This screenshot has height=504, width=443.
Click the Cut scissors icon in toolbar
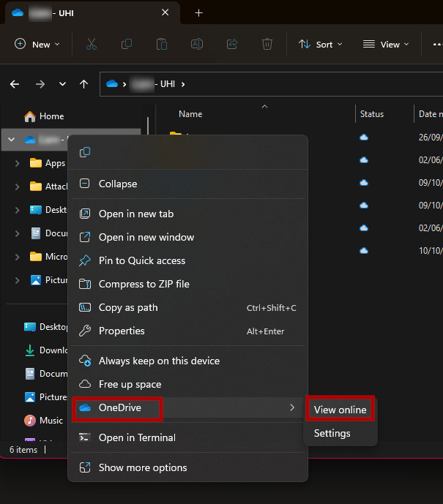coord(92,44)
